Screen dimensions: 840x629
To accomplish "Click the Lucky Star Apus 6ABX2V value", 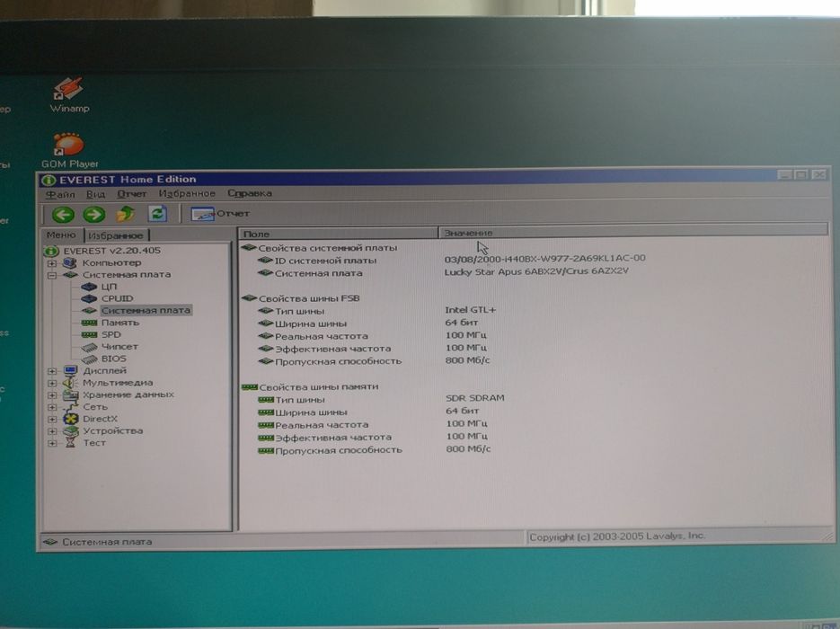I will pyautogui.click(x=536, y=271).
